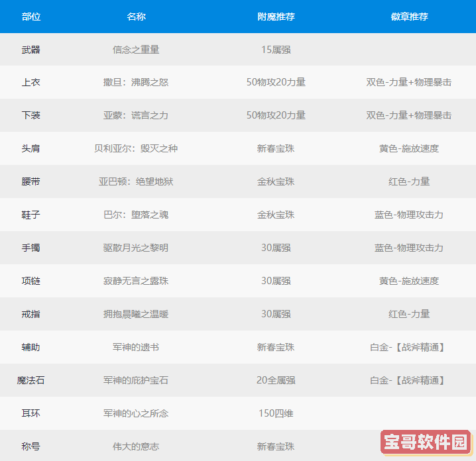Click the 撒旦：沸腾之怒 item name
This screenshot has width=476, height=461.
[x=136, y=83]
